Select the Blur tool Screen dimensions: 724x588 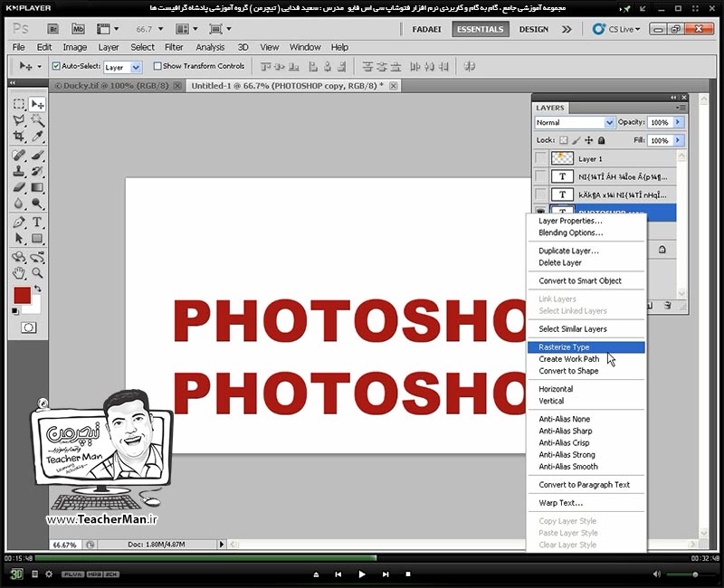click(19, 204)
